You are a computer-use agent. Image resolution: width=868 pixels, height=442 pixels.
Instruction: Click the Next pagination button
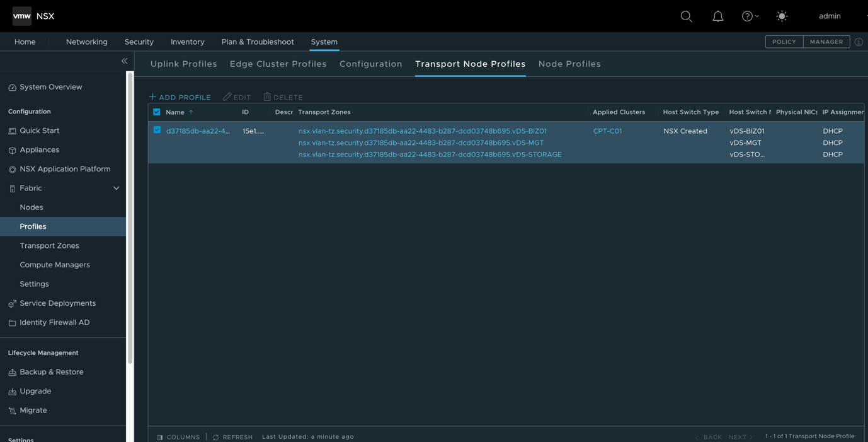[x=741, y=437]
